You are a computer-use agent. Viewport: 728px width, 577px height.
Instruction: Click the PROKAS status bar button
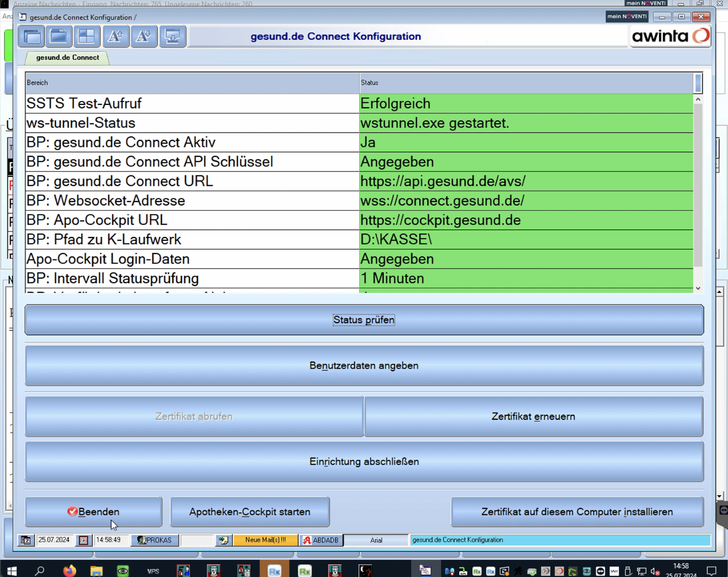(x=155, y=540)
